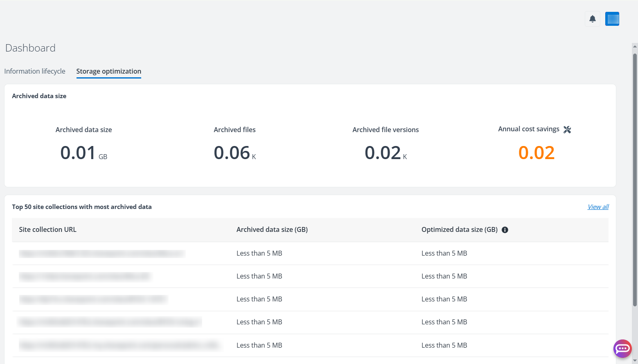
Task: Open the chat support bubble
Action: (x=622, y=348)
